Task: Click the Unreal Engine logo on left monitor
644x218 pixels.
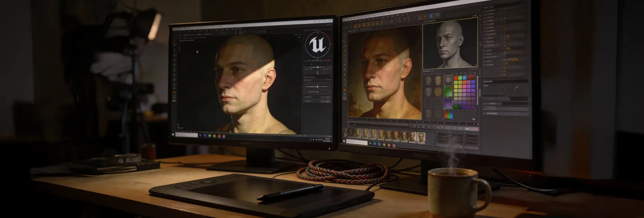Action: click(x=317, y=45)
